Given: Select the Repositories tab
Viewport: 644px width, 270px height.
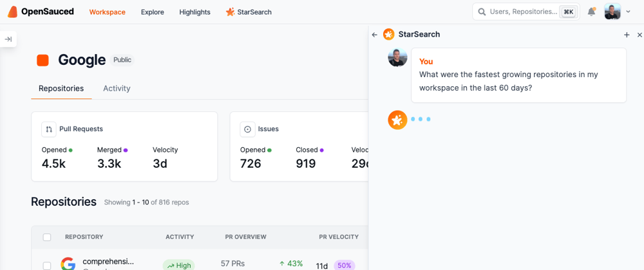Looking at the screenshot, I should click(x=61, y=88).
